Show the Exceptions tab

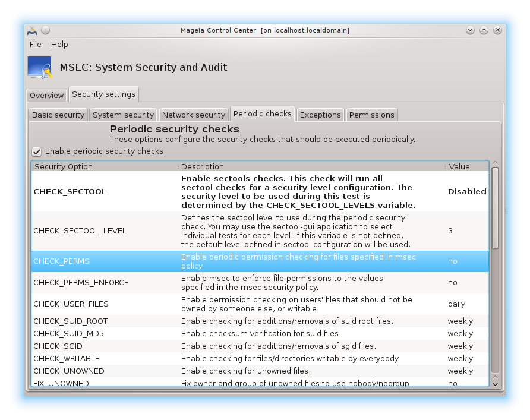320,115
